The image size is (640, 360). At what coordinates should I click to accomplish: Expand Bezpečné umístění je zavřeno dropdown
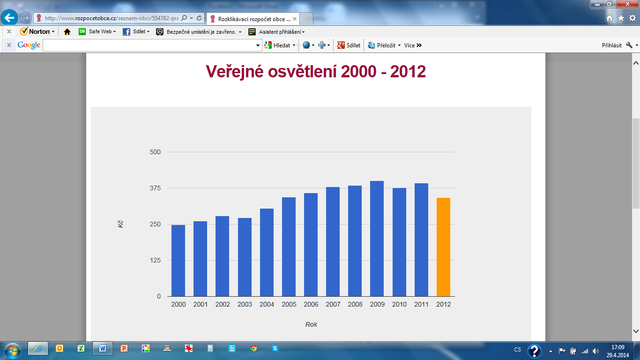click(240, 32)
